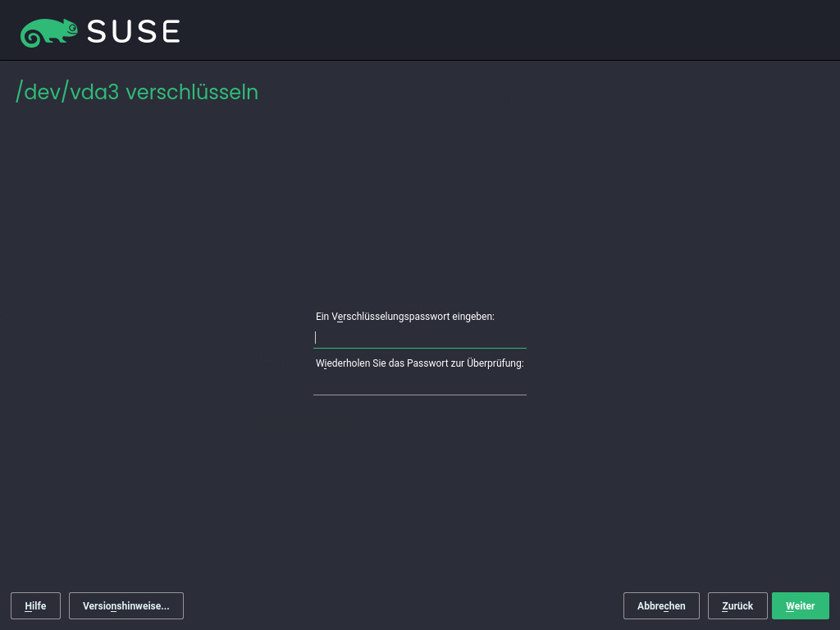The image size is (840, 630).
Task: Click the SUSE wordmark text
Action: [x=133, y=32]
